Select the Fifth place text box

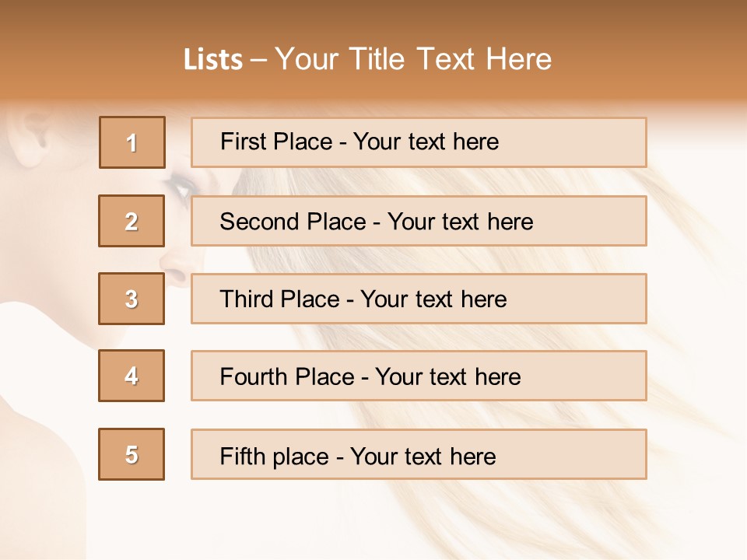coord(419,454)
